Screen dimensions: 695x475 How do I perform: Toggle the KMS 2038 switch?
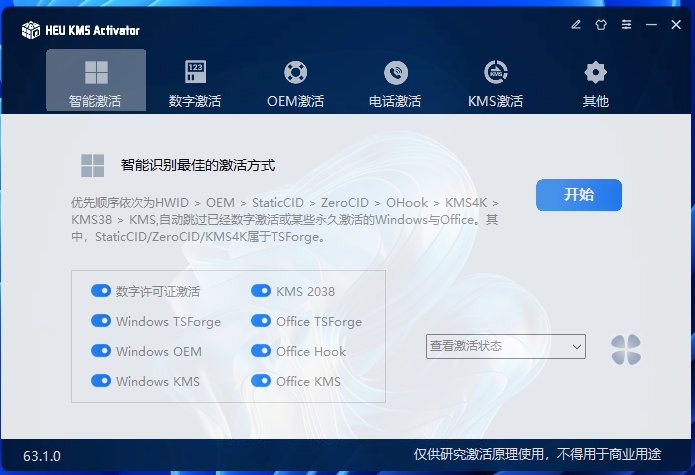pyautogui.click(x=261, y=291)
